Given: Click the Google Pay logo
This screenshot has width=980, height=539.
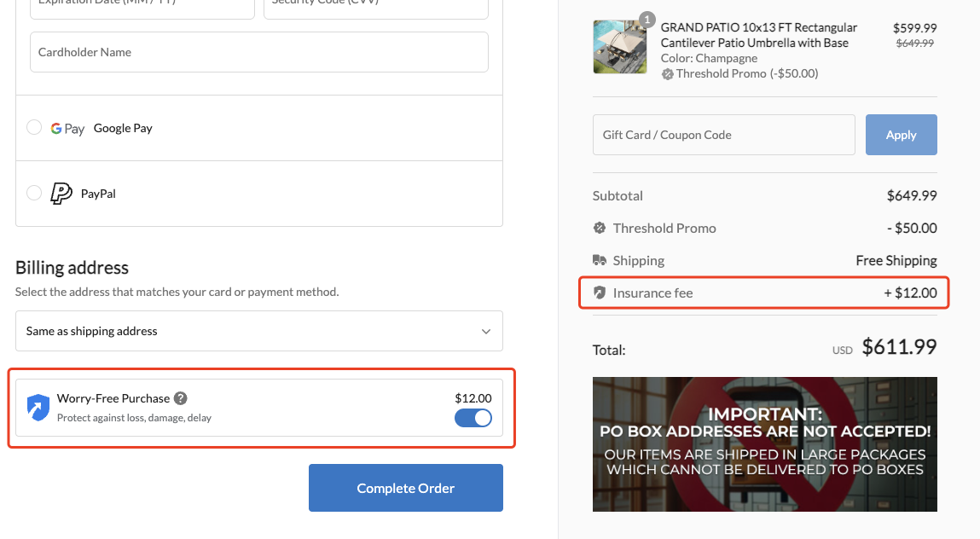Looking at the screenshot, I should pyautogui.click(x=67, y=129).
